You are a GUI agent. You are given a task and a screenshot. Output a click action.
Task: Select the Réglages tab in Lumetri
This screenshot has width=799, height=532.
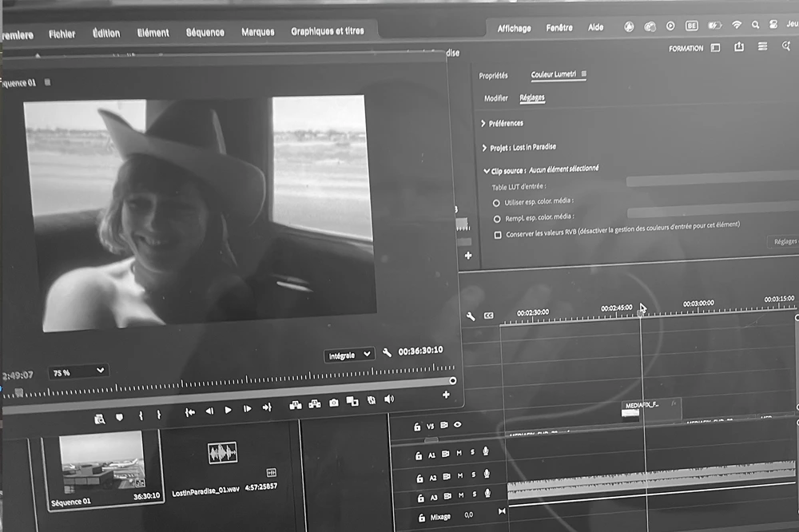tap(532, 97)
